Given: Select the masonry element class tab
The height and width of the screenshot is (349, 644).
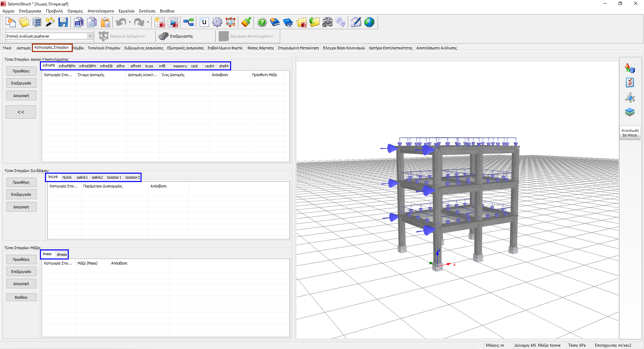Looking at the screenshot, I should pos(180,66).
